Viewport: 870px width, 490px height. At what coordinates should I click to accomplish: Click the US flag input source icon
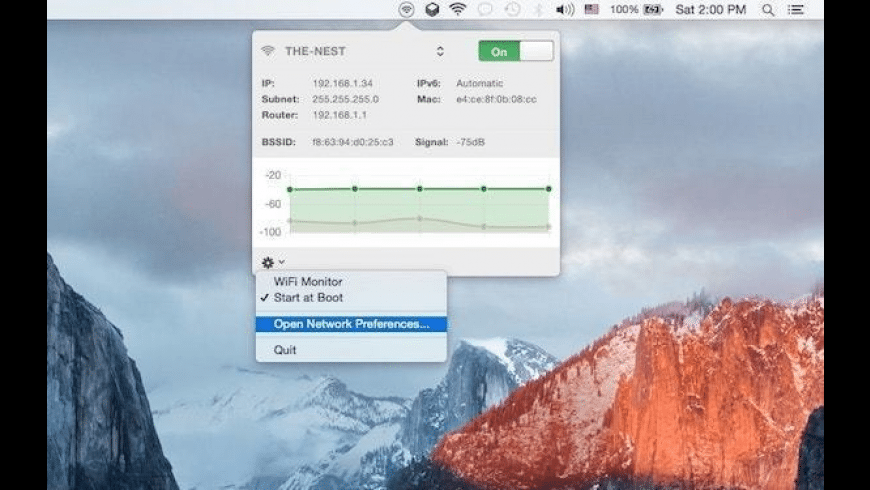click(x=591, y=9)
